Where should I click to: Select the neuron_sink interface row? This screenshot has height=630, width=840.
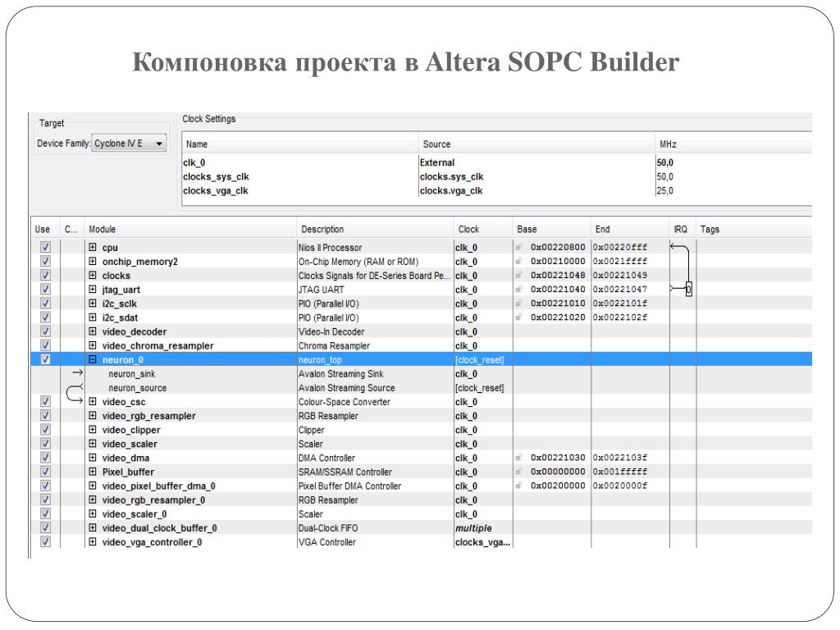[x=422, y=373]
